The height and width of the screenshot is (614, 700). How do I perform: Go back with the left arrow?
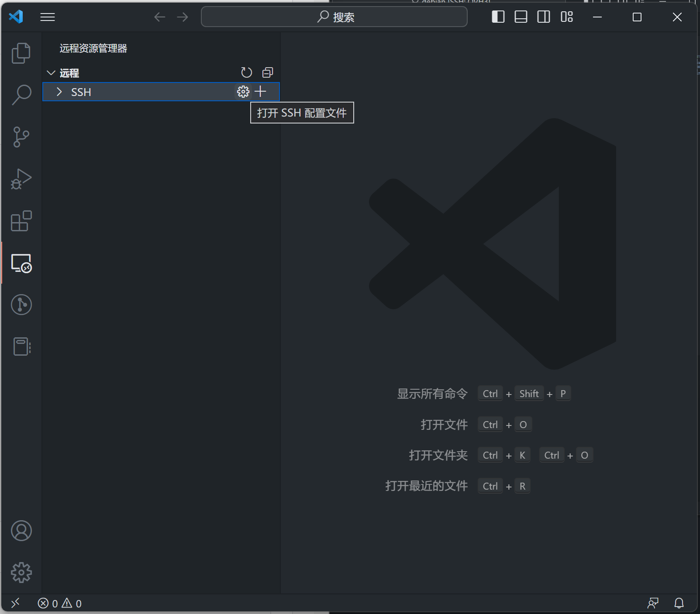pyautogui.click(x=160, y=17)
